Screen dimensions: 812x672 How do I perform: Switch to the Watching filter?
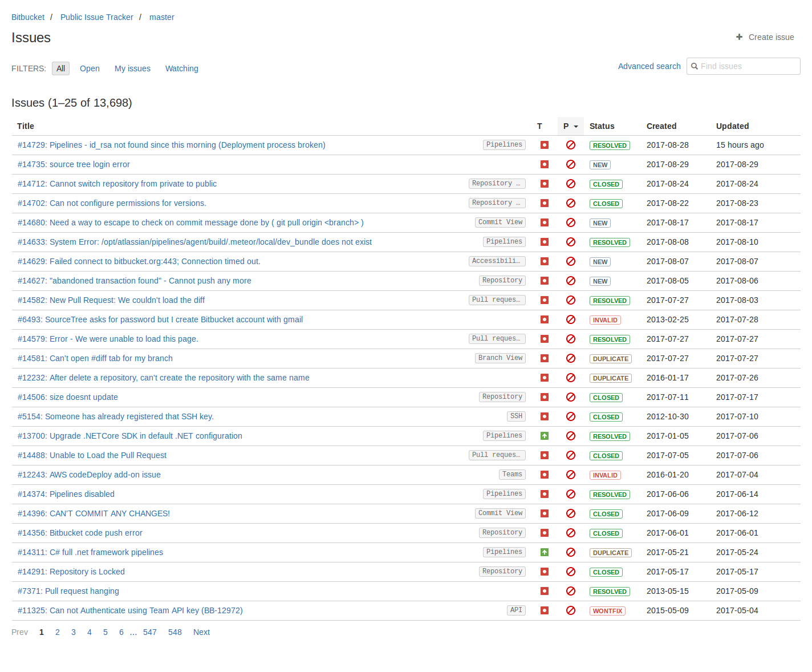coord(182,68)
